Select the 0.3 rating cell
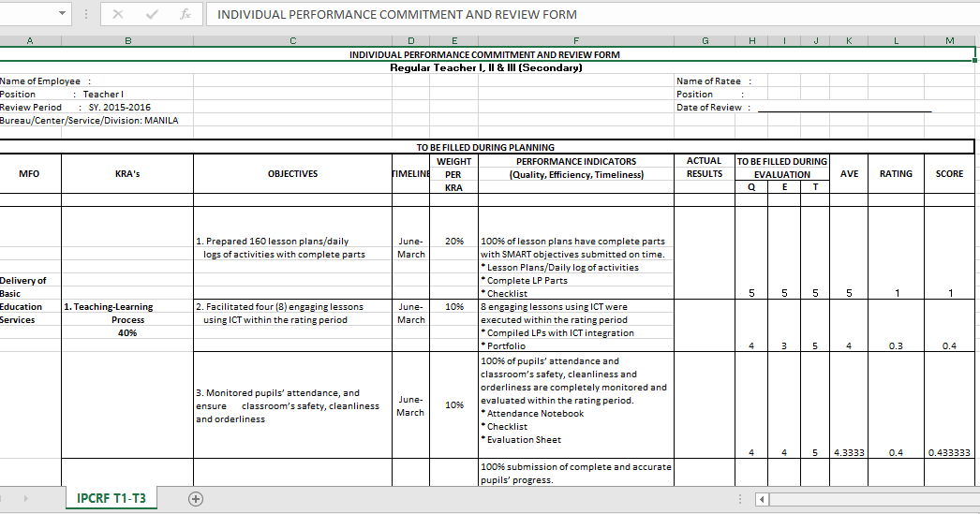This screenshot has width=980, height=514. [896, 345]
